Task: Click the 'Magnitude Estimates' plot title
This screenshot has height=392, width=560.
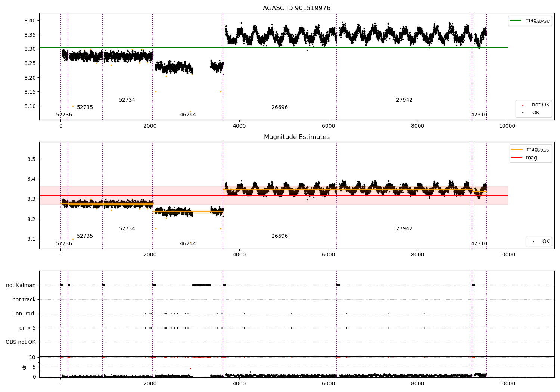Action: pyautogui.click(x=296, y=137)
